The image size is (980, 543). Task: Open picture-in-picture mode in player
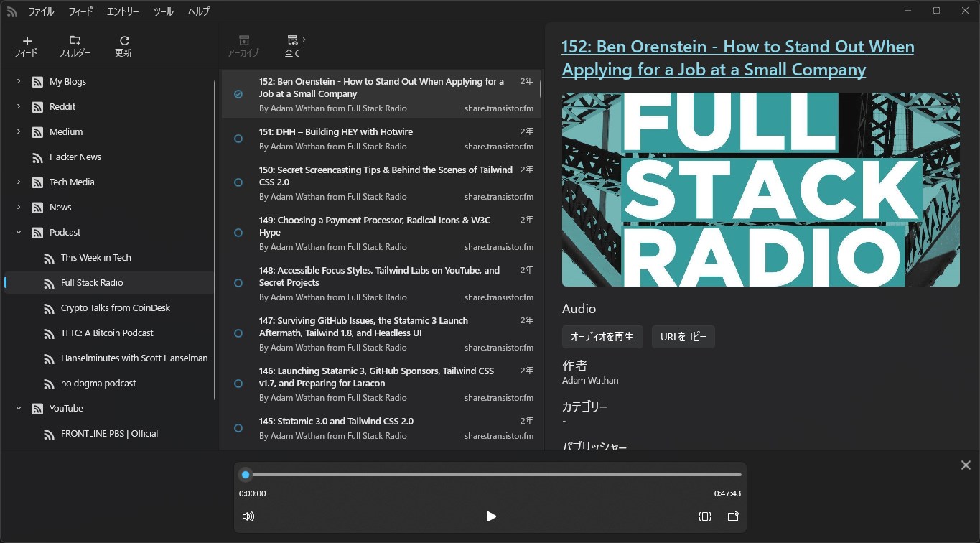[x=704, y=516]
